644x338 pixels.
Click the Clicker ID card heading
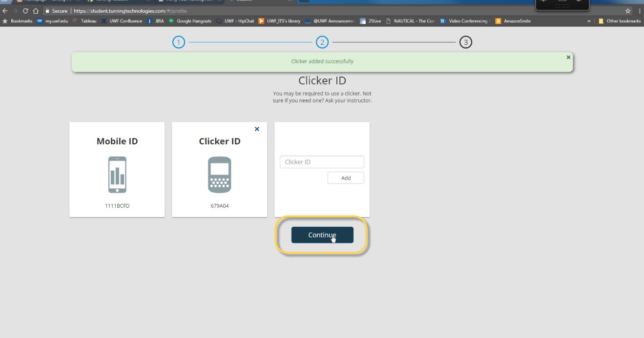tap(220, 141)
